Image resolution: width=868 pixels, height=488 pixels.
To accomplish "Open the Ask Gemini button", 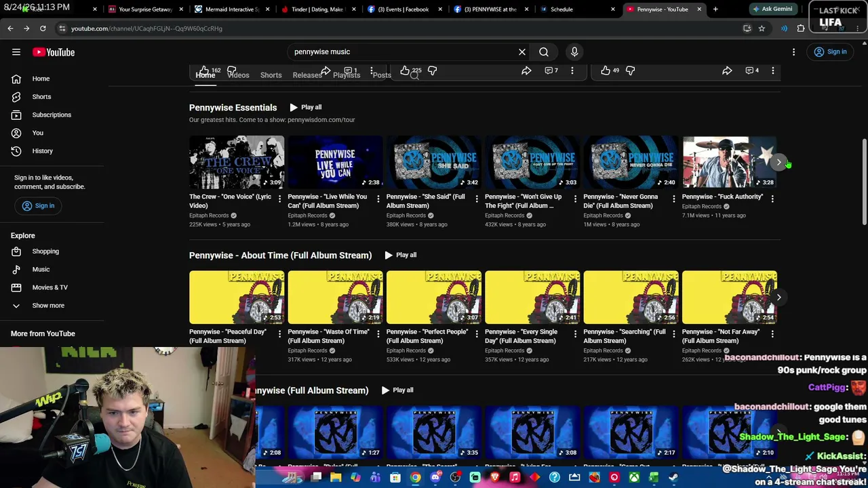I will (772, 9).
